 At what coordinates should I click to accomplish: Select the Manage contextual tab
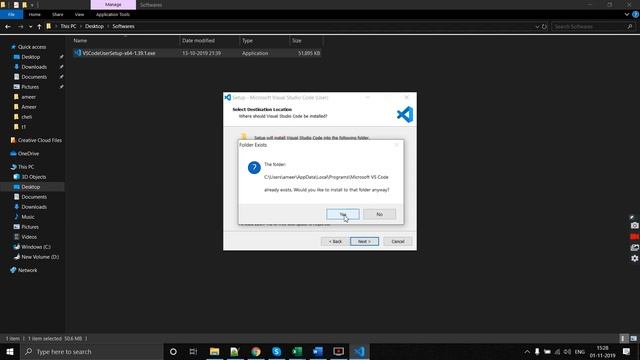point(113,4)
